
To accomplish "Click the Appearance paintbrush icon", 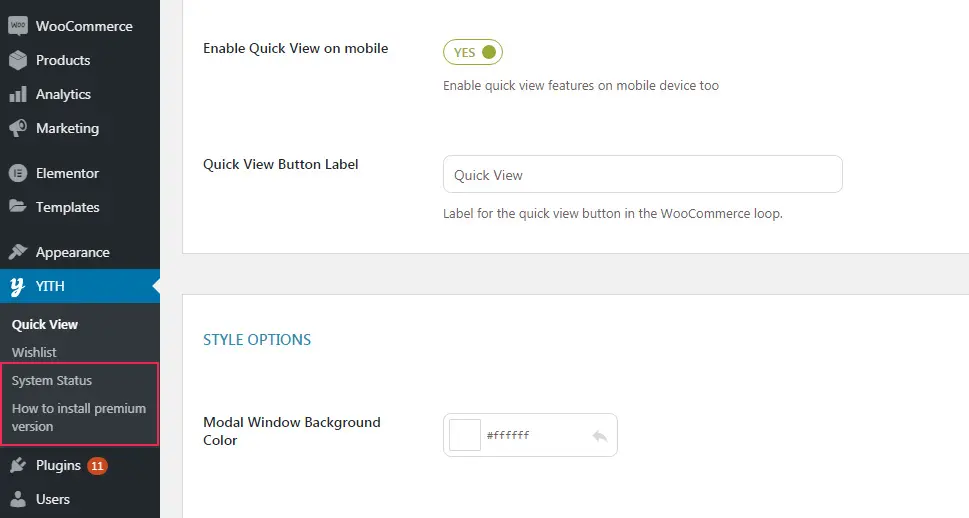I will click(18, 252).
